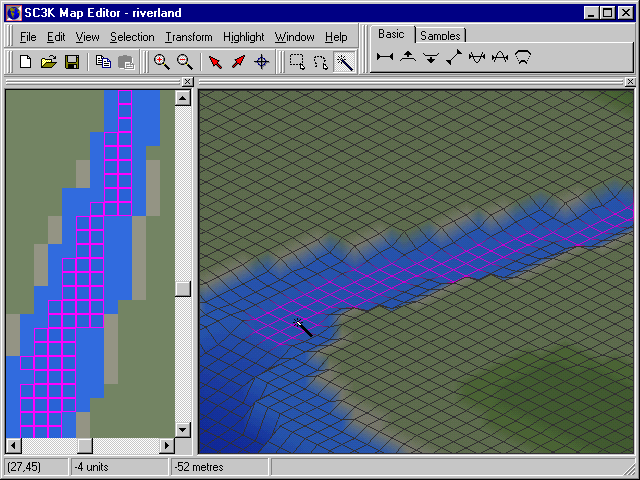Close the 3D terrain view pane
This screenshot has height=480, width=640.
(x=630, y=82)
